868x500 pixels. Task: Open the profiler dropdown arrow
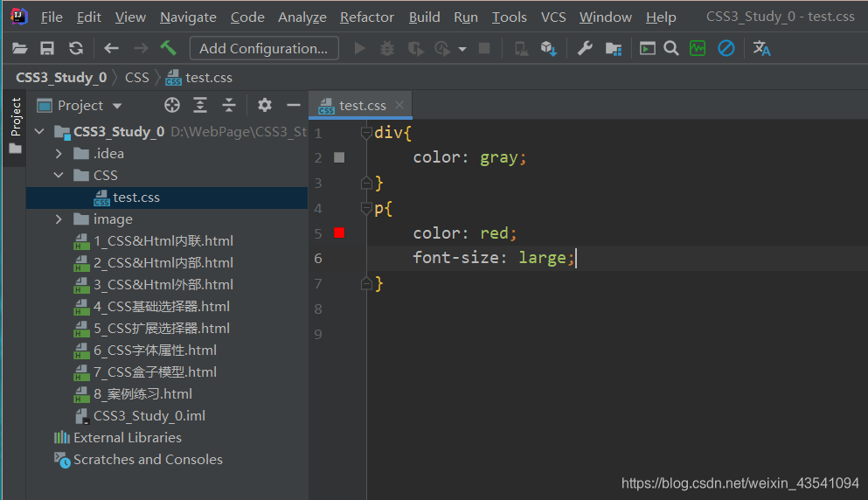click(462, 49)
